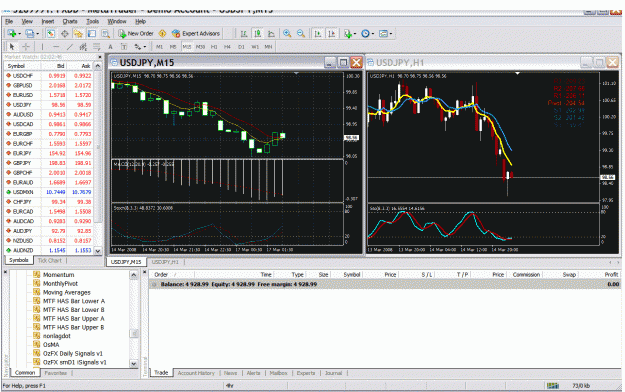Set timeframe to M30
The width and height of the screenshot is (625, 392).
(x=200, y=47)
